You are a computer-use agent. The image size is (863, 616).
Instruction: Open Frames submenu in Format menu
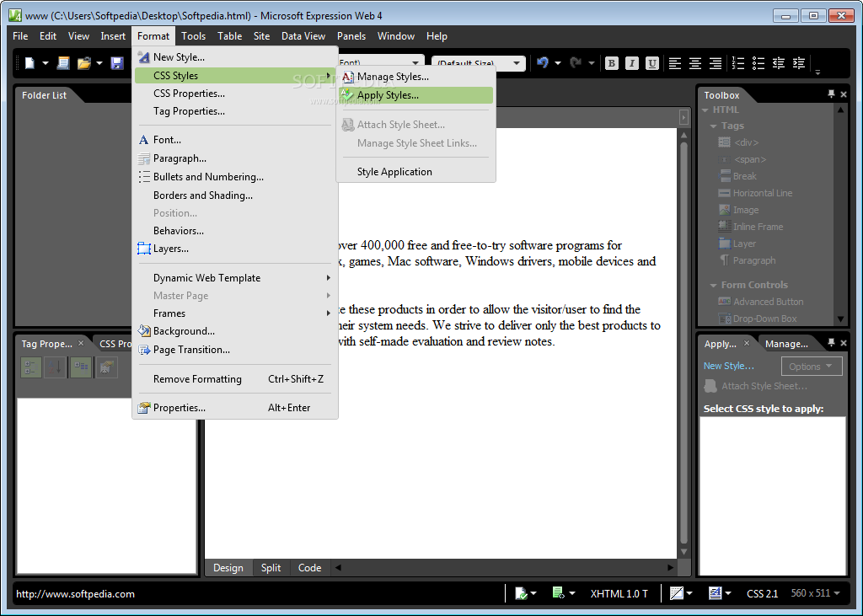point(235,313)
